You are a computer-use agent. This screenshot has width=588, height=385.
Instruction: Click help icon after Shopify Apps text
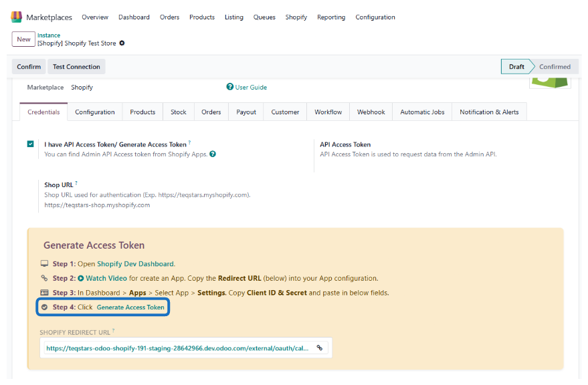[213, 154]
